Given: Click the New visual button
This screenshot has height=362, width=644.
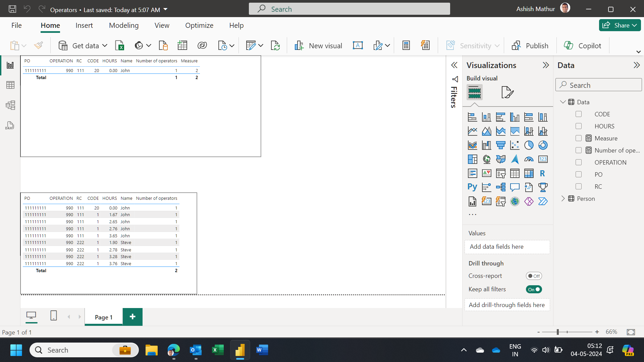Looking at the screenshot, I should click(318, 46).
